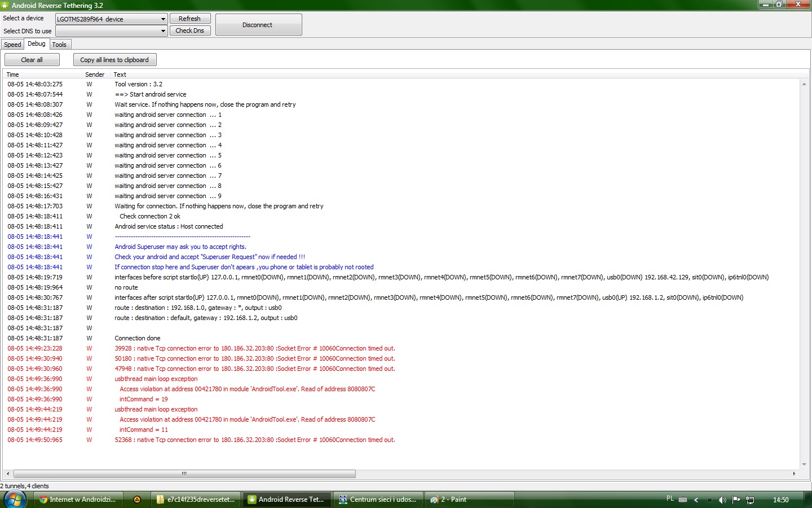This screenshot has height=508, width=812.
Task: Switch to e7c14f235dreversetet folder taskbar item
Action: tap(196, 500)
